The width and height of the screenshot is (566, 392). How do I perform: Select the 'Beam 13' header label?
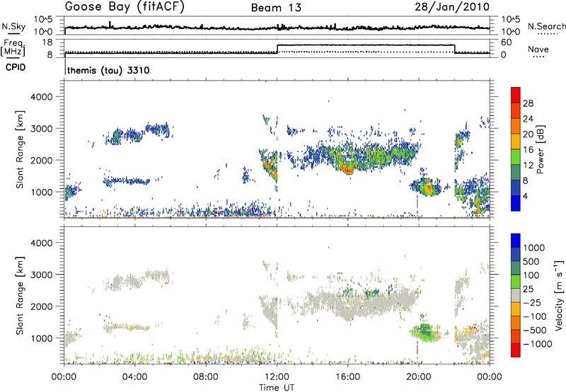tap(276, 8)
